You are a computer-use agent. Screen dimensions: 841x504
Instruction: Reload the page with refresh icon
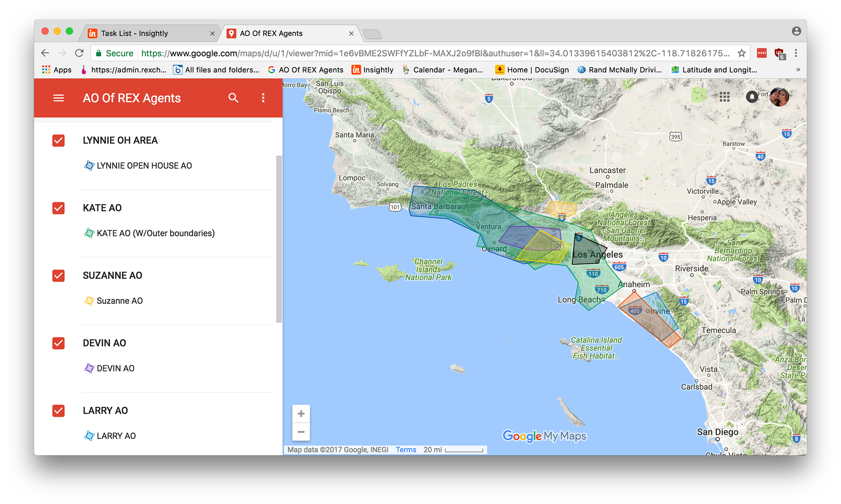pos(79,53)
